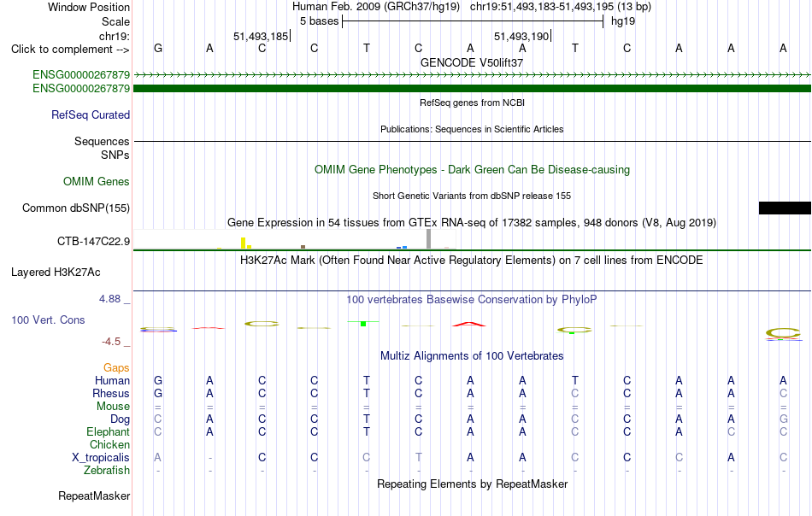The height and width of the screenshot is (516, 812).
Task: Select the Zebrafish alignment row label
Action: [x=107, y=471]
